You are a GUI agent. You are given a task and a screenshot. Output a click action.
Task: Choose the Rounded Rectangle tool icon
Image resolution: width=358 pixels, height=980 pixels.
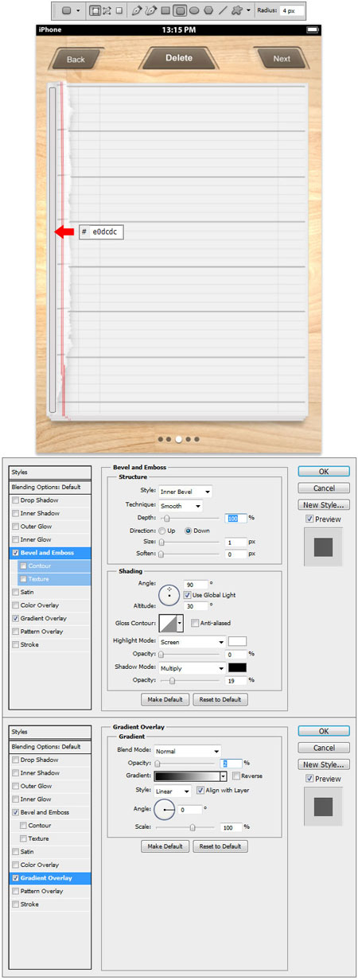pyautogui.click(x=181, y=11)
